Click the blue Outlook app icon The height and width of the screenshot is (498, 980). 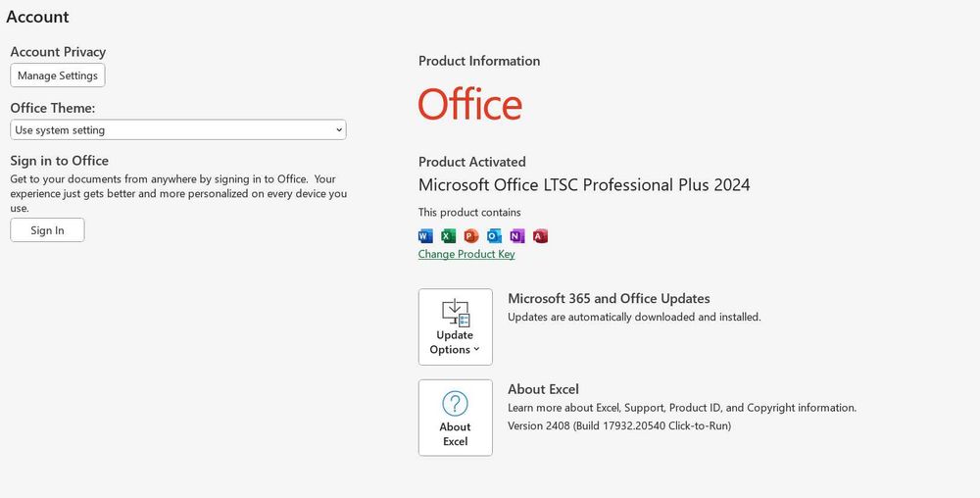click(494, 235)
